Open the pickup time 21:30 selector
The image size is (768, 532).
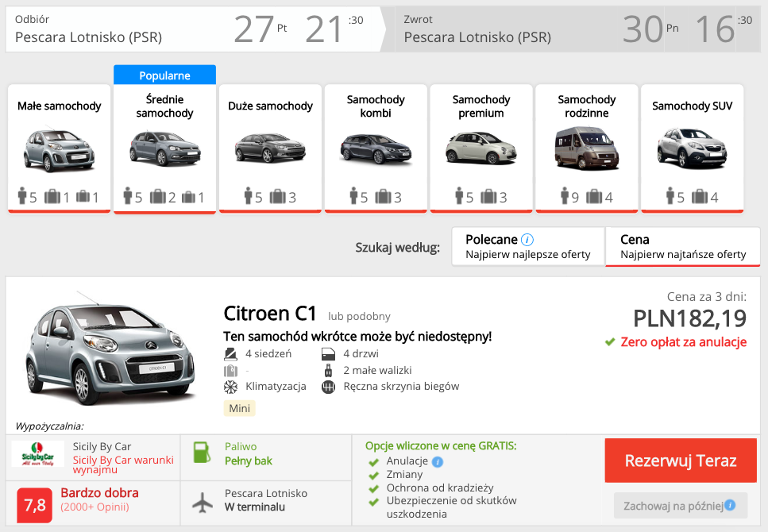pyautogui.click(x=334, y=26)
